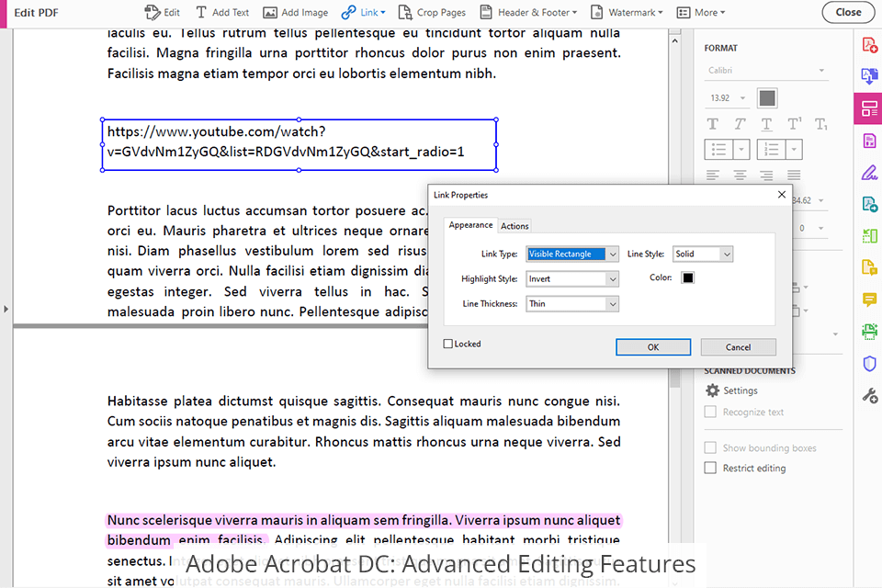Click the scrollbar up arrow
Screen dimensions: 882x588
[x=675, y=41]
